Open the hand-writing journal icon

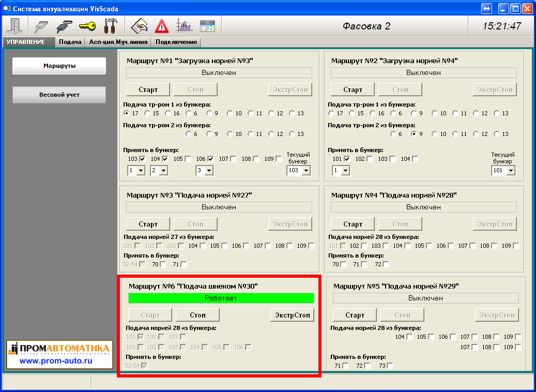coord(140,26)
